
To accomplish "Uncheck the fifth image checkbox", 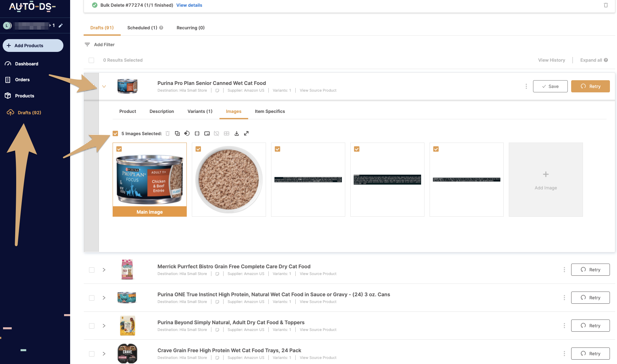I will pos(436,149).
